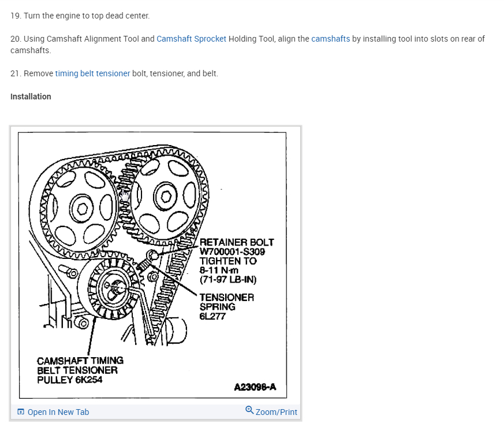The height and width of the screenshot is (434, 504).
Task: Click the Open In New Tab text
Action: click(58, 412)
